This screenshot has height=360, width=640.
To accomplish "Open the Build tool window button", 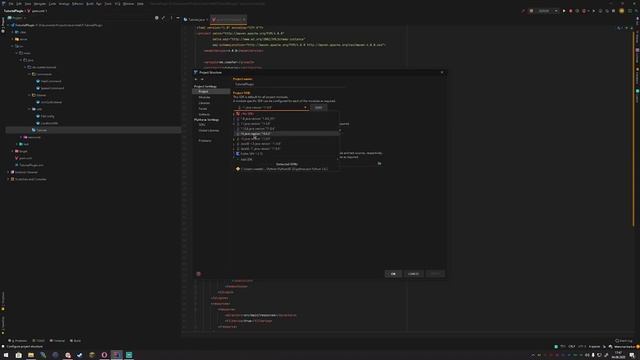I will click(75, 340).
